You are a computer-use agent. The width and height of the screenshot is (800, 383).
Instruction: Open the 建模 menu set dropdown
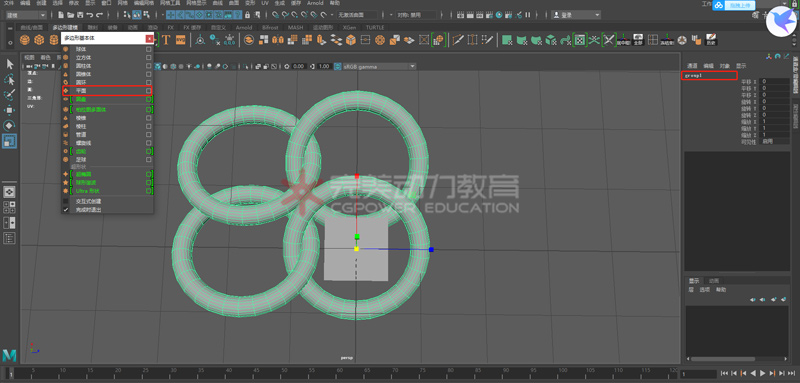(x=26, y=15)
